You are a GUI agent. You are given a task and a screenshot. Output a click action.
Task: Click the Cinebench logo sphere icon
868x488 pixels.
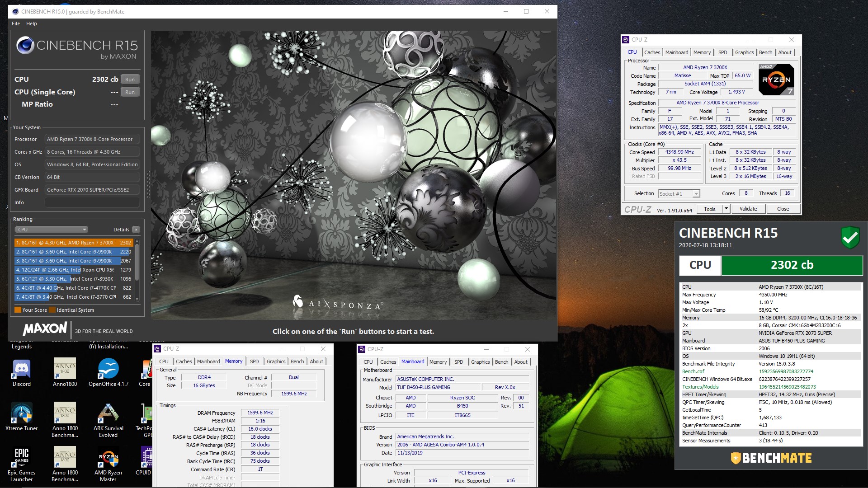pos(25,46)
